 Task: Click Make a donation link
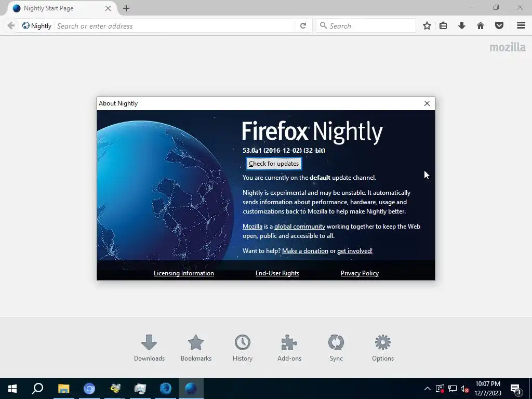[x=305, y=251]
